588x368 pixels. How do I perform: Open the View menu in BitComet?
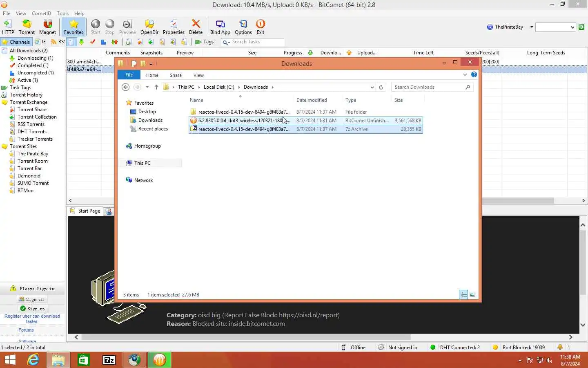point(21,13)
